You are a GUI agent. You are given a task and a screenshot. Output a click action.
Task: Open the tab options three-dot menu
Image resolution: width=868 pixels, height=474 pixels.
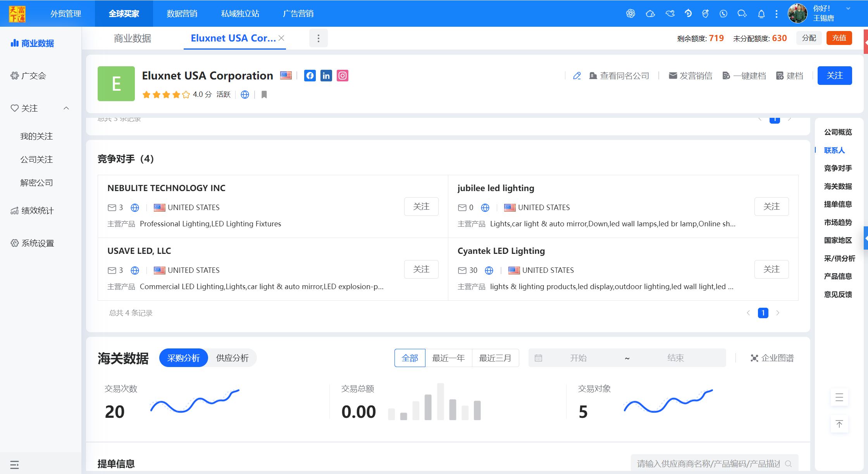pos(319,38)
